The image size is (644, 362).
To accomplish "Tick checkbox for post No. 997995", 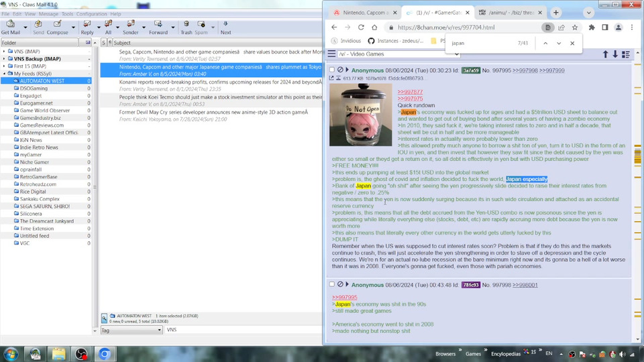I will point(332,70).
